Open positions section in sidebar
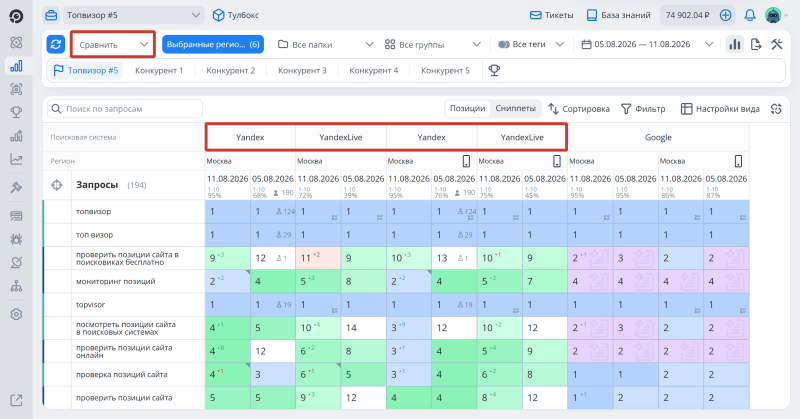Viewport: 800px width, 419px height. coord(16,66)
